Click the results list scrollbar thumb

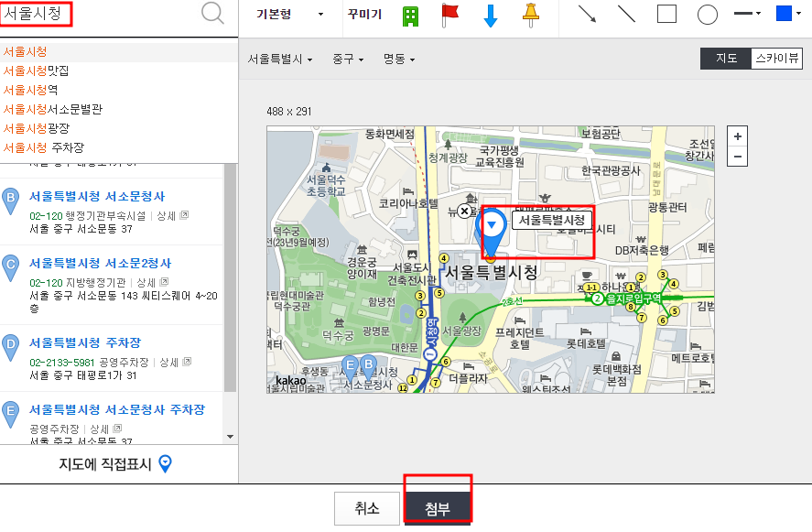pyautogui.click(x=230, y=277)
